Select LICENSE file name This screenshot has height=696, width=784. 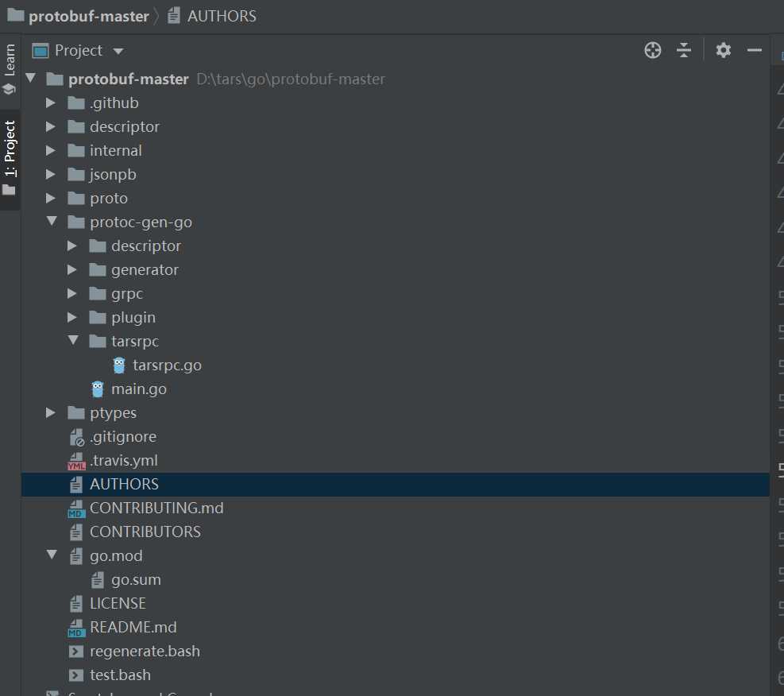[118, 604]
